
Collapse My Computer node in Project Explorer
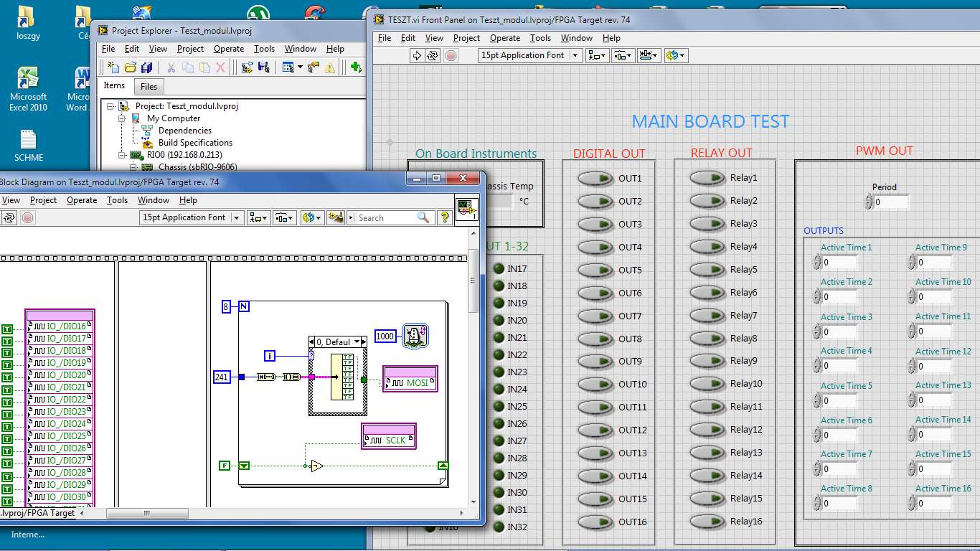[123, 118]
